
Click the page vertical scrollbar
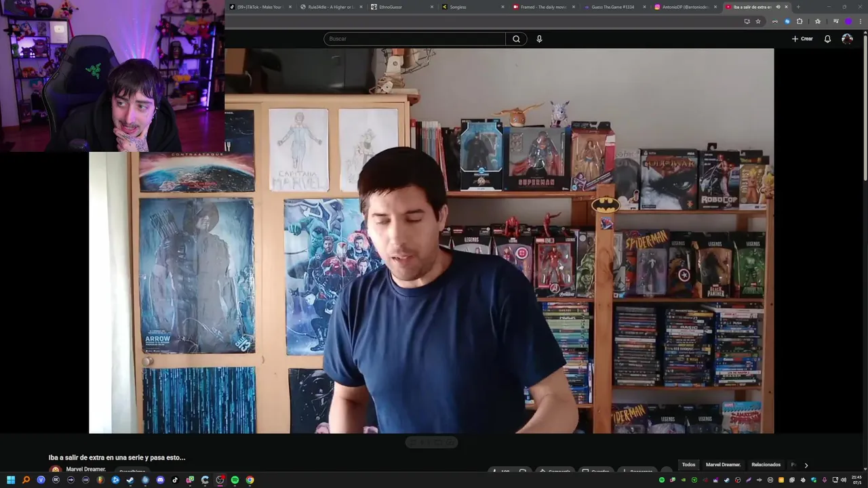pos(865,108)
